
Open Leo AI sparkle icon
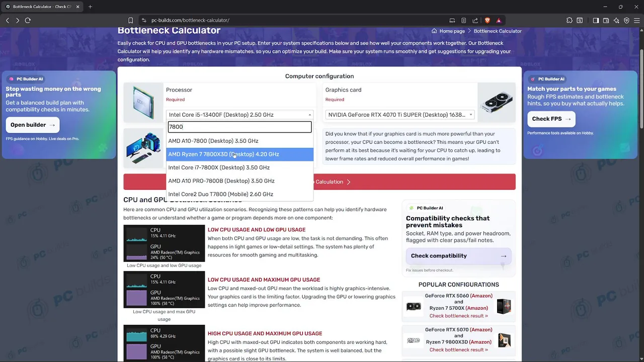(616, 20)
